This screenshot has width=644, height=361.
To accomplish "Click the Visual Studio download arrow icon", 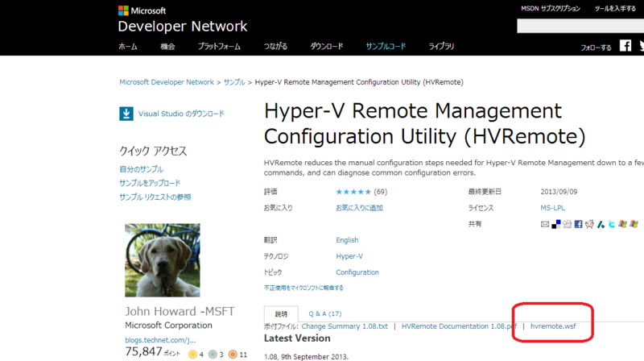I will pos(126,114).
